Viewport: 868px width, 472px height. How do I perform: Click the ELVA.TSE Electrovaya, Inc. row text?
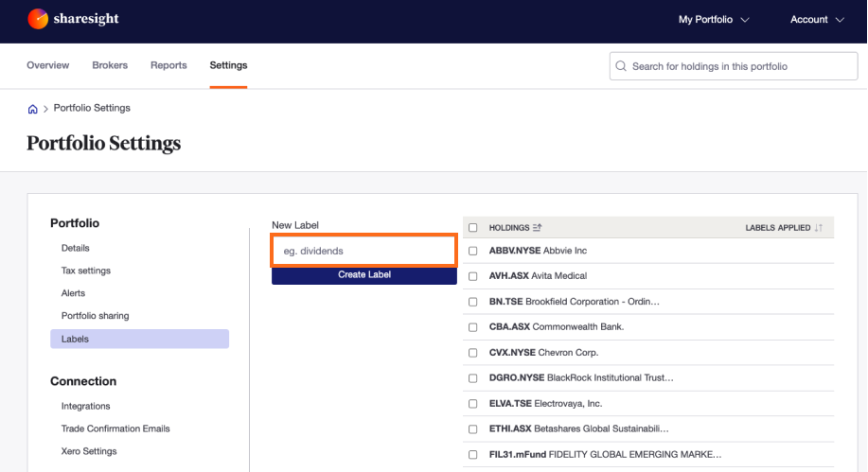[546, 403]
